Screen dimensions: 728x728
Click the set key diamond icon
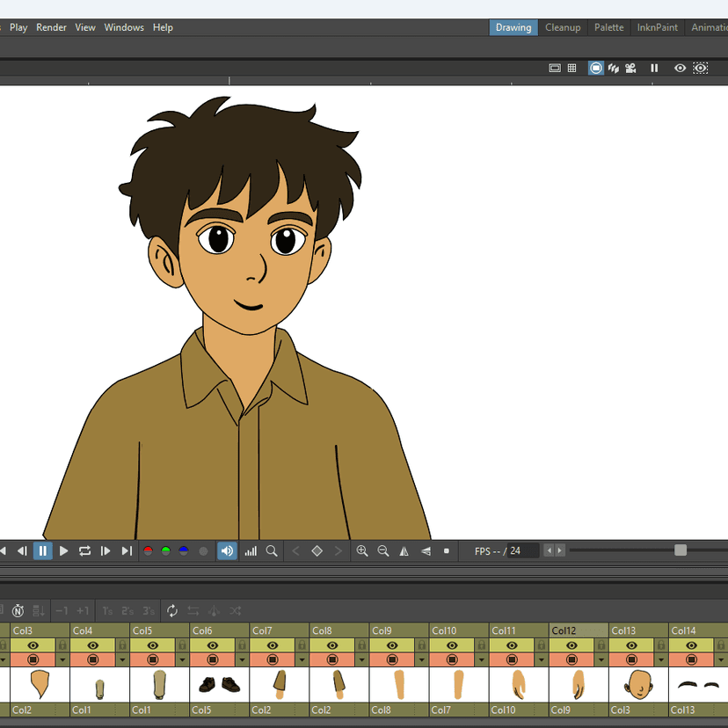pyautogui.click(x=317, y=551)
